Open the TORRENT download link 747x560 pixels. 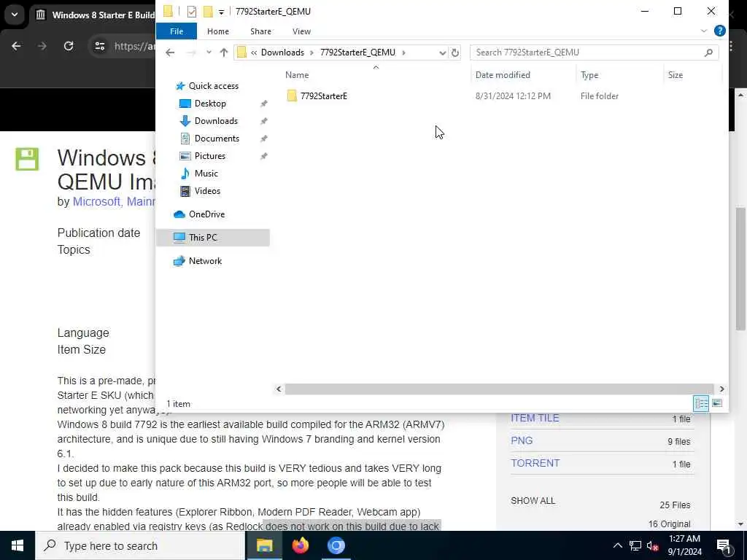tap(535, 463)
